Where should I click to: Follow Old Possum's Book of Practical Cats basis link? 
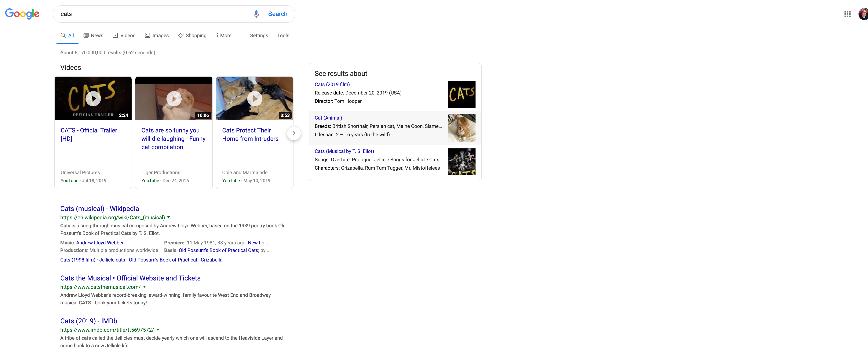218,250
